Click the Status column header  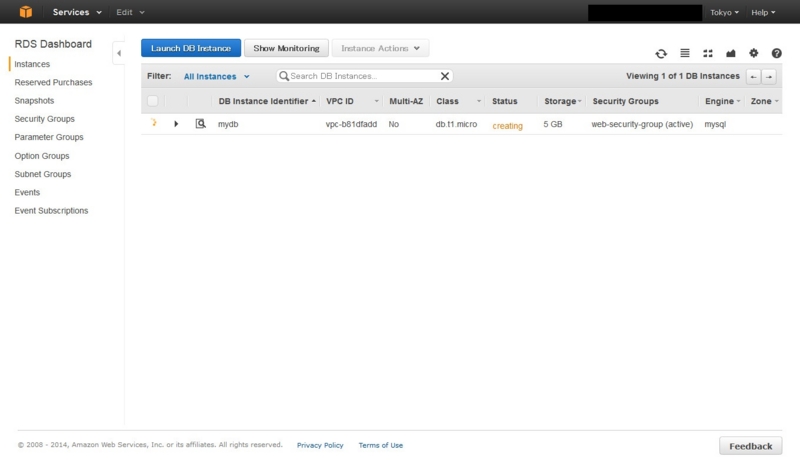[x=505, y=101]
